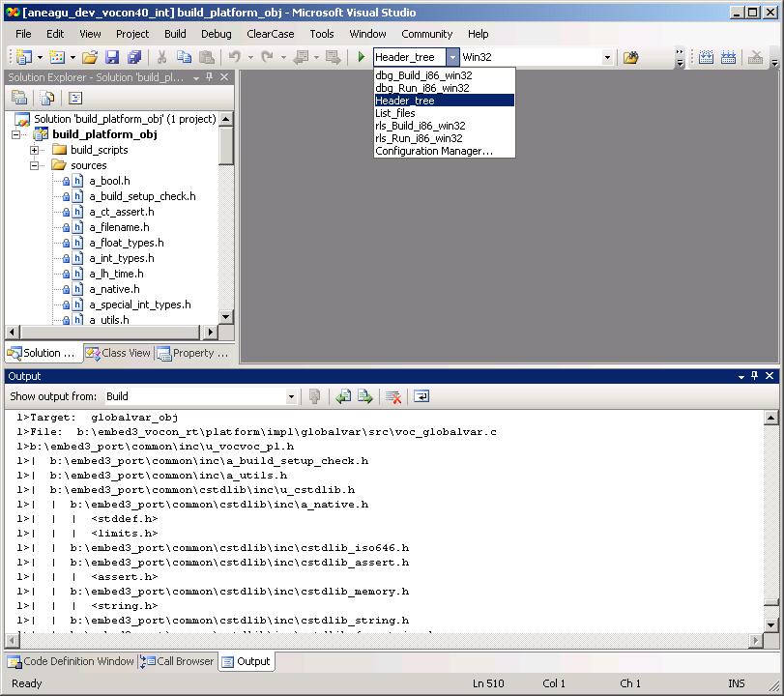Open the Community menu
The image size is (784, 696).
tap(427, 34)
